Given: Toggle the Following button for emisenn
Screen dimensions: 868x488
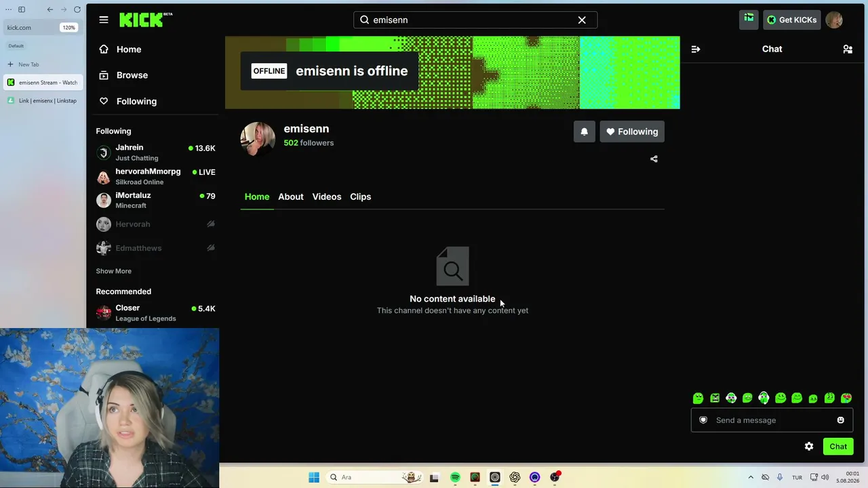Looking at the screenshot, I should [x=632, y=131].
